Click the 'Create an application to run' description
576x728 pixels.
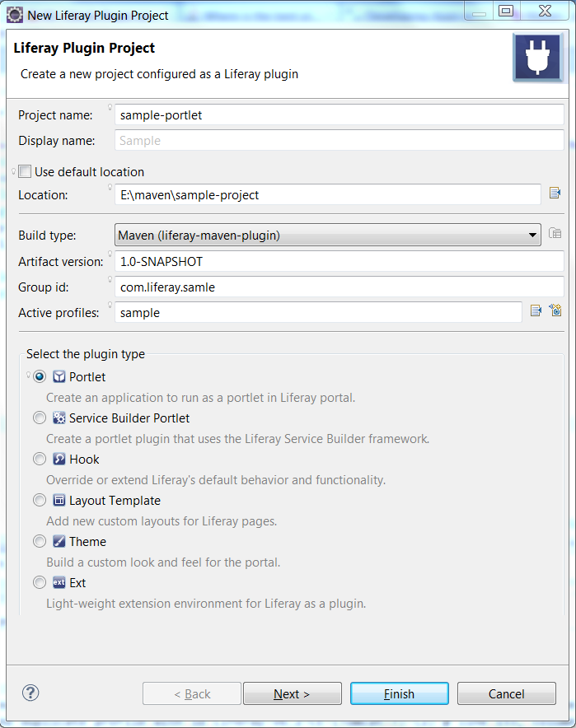click(x=201, y=398)
